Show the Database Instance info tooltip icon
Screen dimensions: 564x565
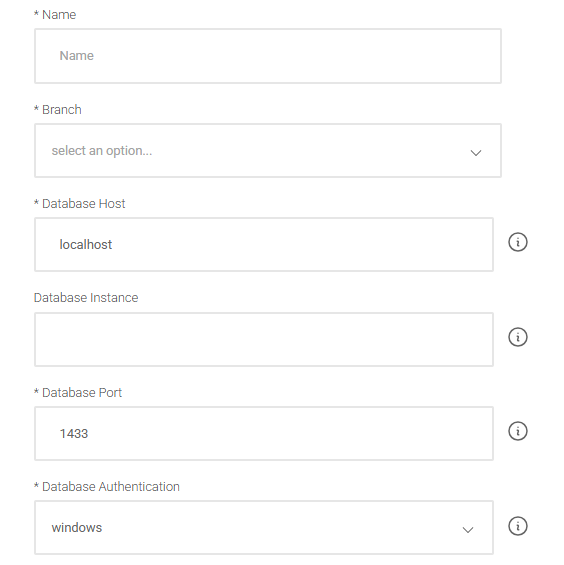coord(518,337)
